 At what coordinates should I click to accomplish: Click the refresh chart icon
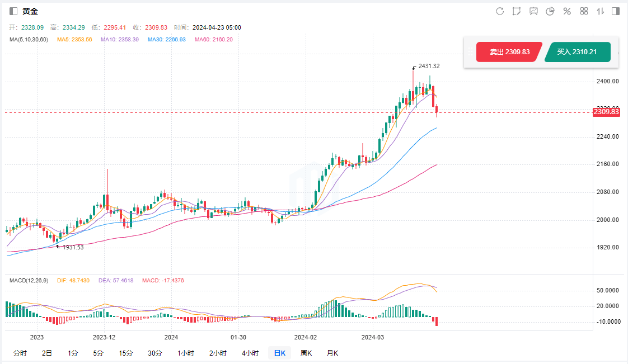[500, 11]
